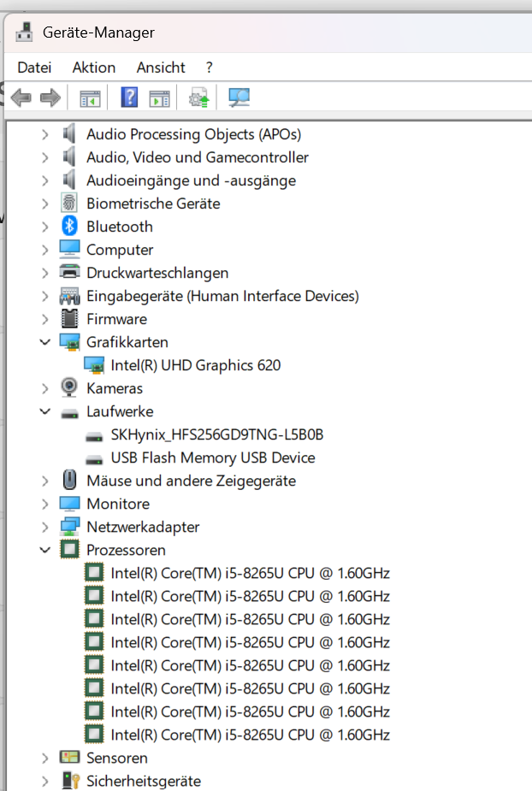Collapse the Laufwerke category
Image resolution: width=532 pixels, height=791 pixels.
point(45,411)
